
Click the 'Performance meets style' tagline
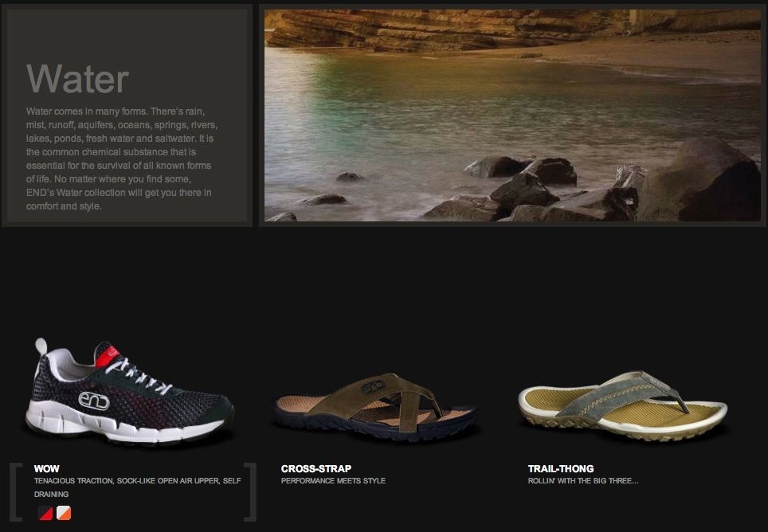pyautogui.click(x=333, y=480)
